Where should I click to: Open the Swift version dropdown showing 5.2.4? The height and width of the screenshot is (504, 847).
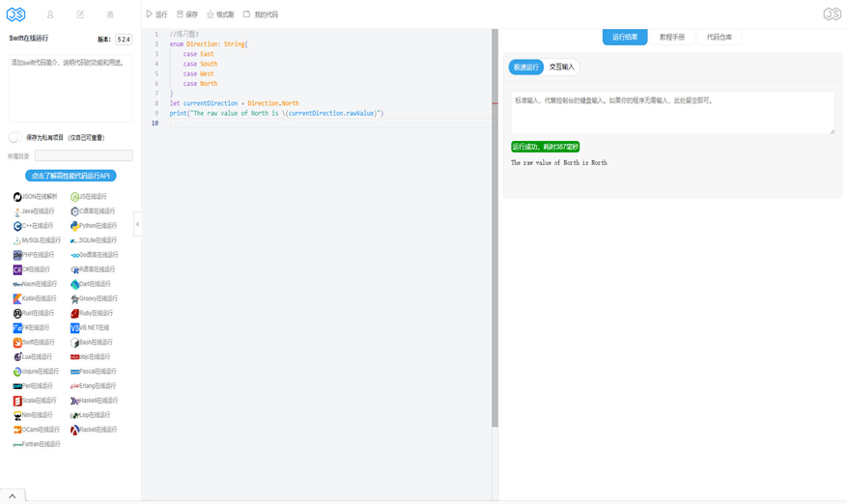click(124, 39)
